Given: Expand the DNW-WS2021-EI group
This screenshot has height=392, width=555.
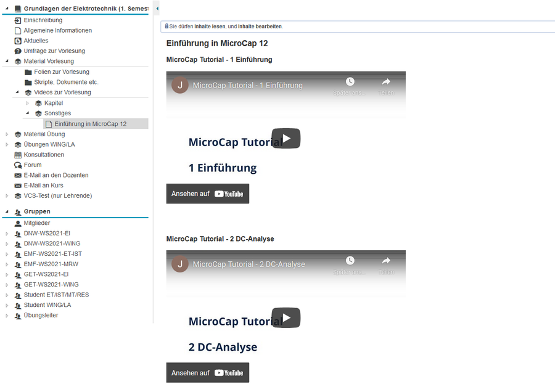Looking at the screenshot, I should click(7, 234).
